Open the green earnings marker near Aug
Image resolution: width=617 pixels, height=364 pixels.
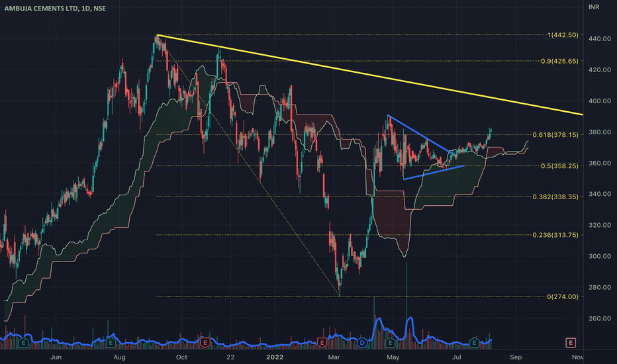[x=111, y=343]
